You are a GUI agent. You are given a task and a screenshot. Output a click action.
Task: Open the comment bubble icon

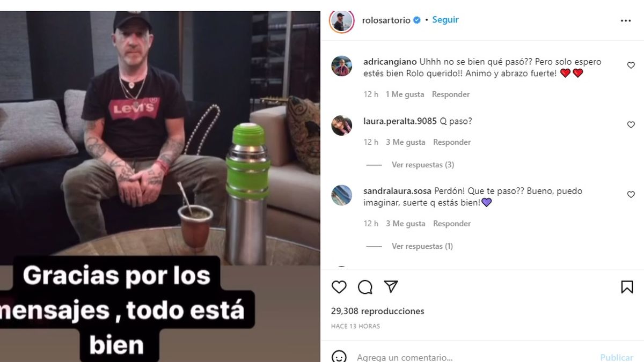365,287
